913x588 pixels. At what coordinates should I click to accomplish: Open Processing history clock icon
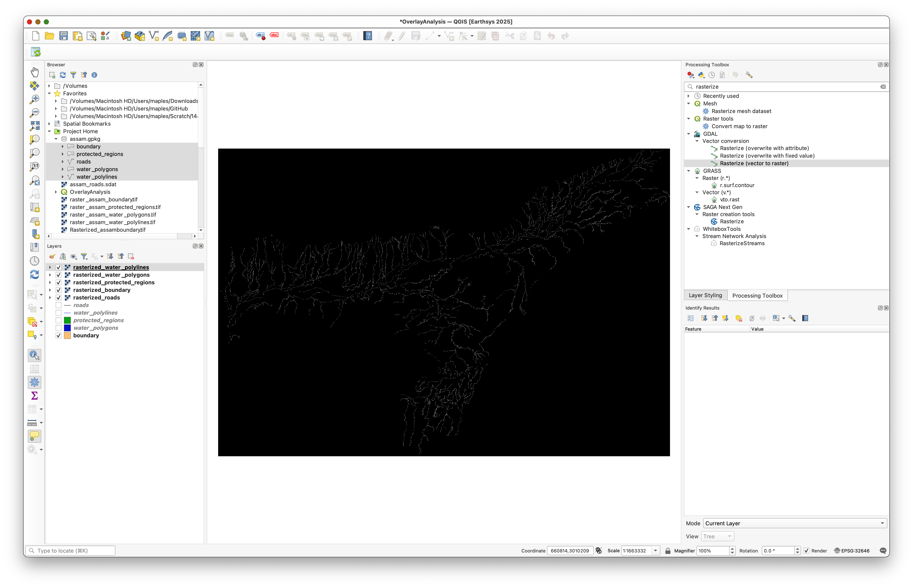711,75
